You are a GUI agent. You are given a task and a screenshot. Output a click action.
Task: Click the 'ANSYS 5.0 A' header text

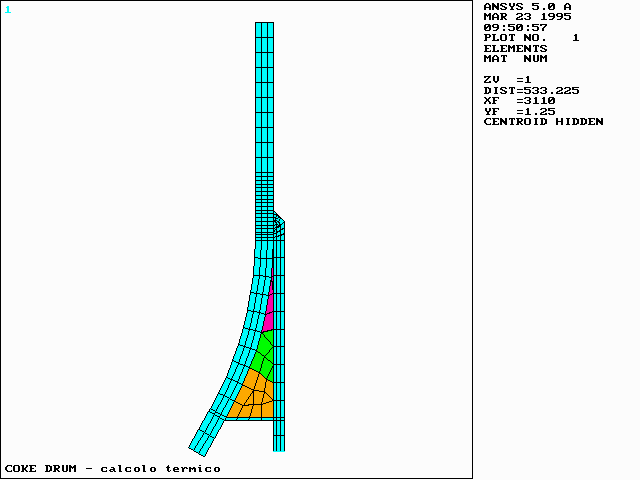pos(527,7)
